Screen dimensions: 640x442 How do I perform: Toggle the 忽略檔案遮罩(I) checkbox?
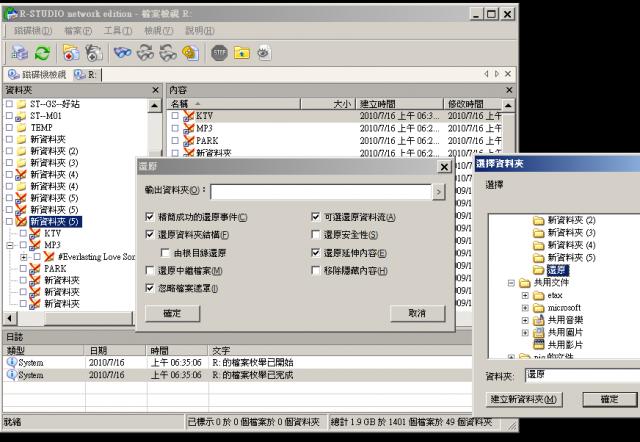click(x=150, y=288)
